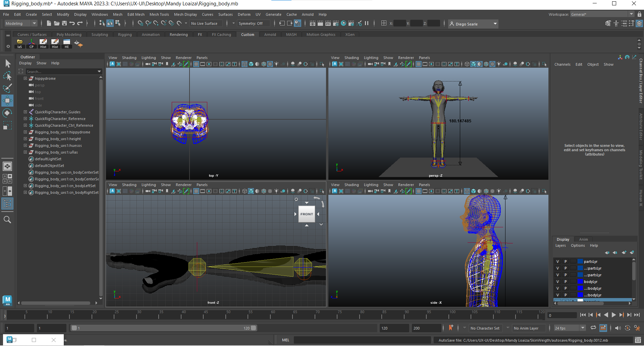Toggle the workspace lock icon
Screen dimensions: 644x346
[x=639, y=14]
